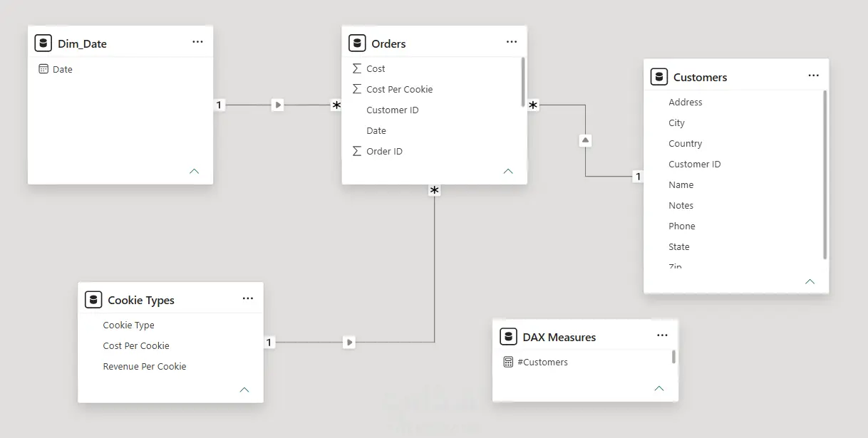Collapse the Cookie Types table card
This screenshot has height=438, width=868.
click(244, 390)
